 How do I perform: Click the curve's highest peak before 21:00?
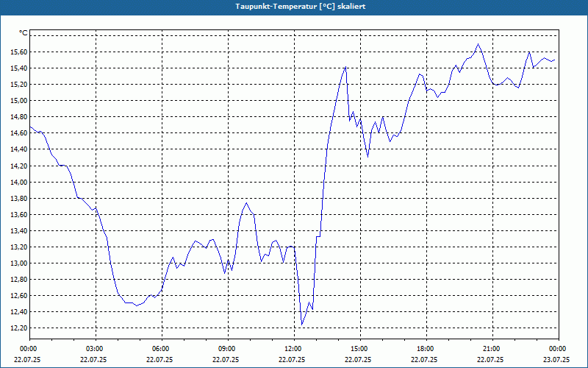(x=478, y=44)
